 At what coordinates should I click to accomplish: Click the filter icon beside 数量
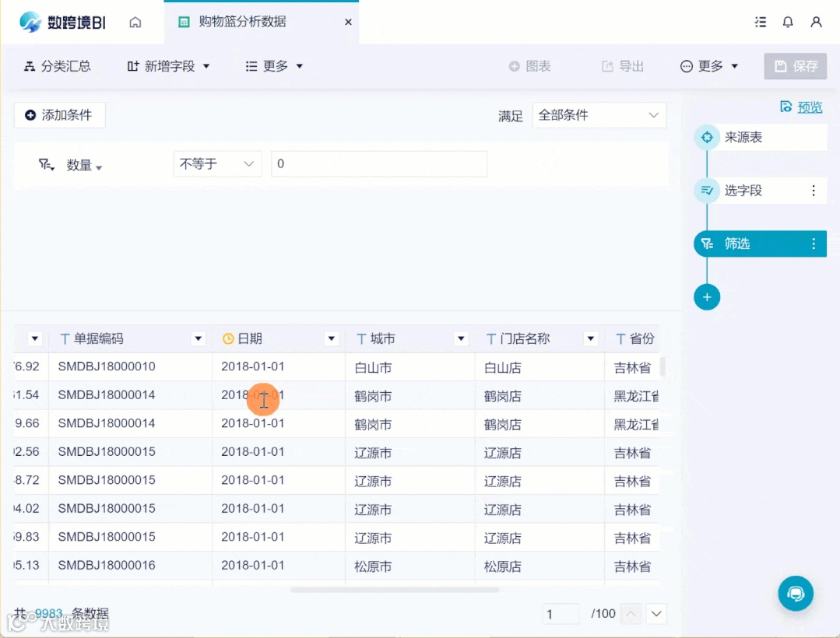coord(46,164)
